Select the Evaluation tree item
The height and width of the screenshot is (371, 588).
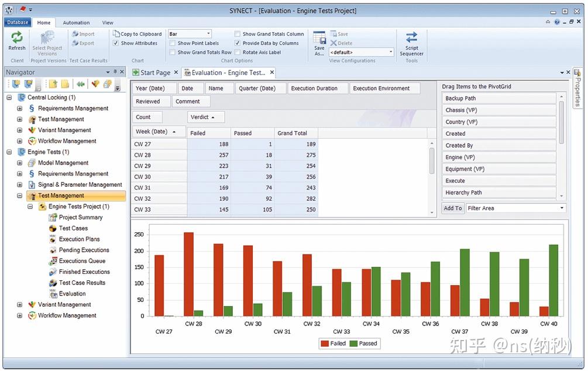point(72,293)
